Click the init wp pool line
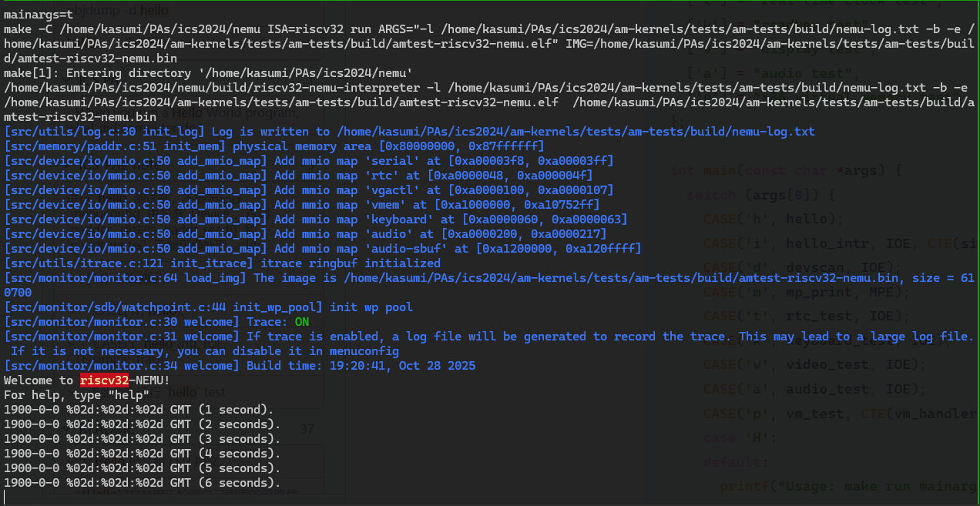Image resolution: width=980 pixels, height=506 pixels. [208, 307]
